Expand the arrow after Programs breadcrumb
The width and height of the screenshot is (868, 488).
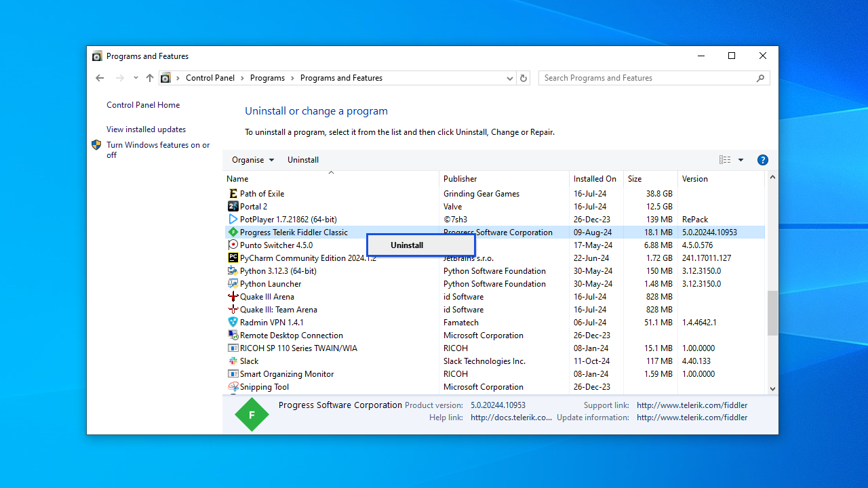292,78
